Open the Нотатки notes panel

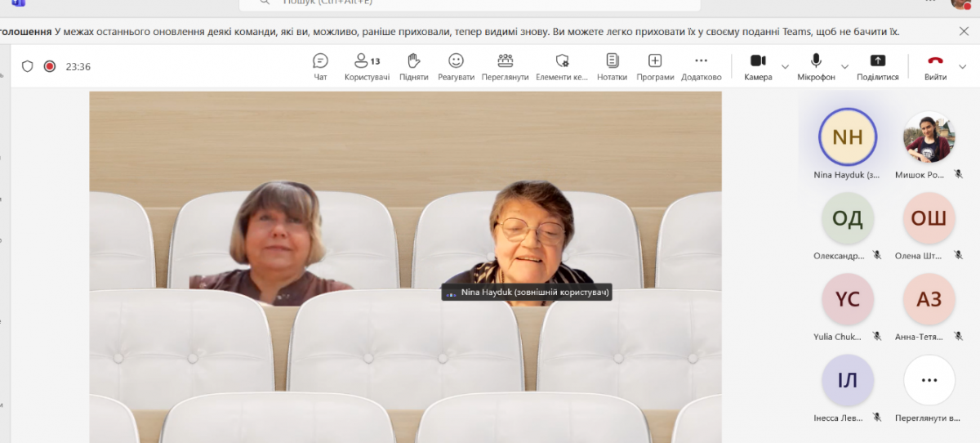(612, 66)
